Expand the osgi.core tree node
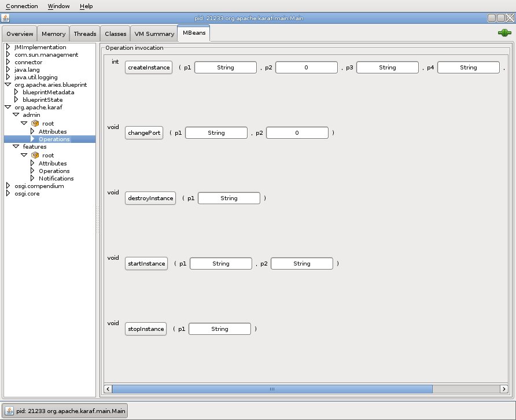 (8, 194)
